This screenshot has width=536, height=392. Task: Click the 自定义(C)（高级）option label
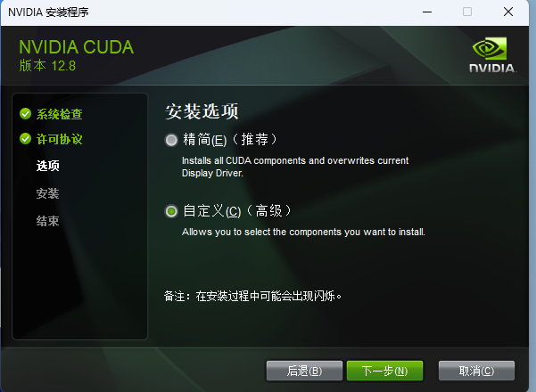[x=237, y=210]
